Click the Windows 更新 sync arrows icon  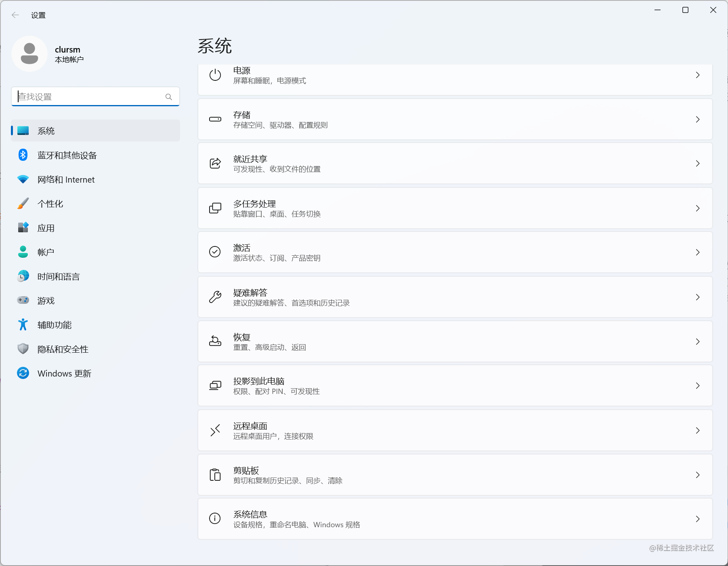pos(23,373)
